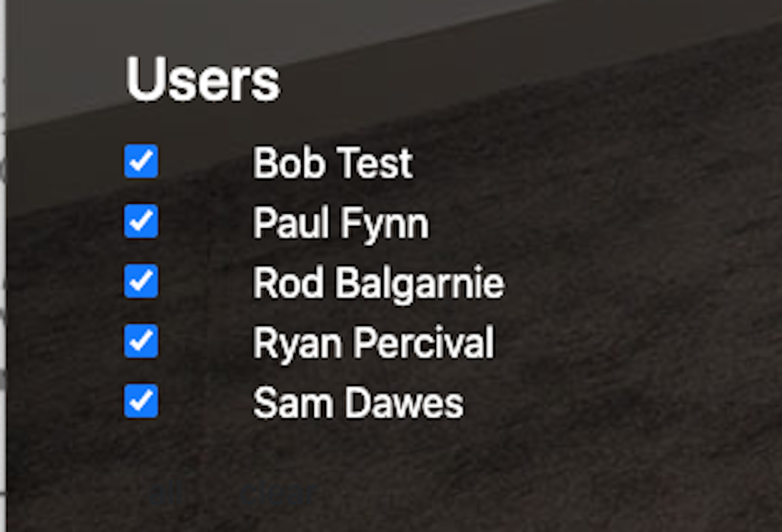Click the Bob Test name label
The image size is (782, 532).
pos(332,163)
